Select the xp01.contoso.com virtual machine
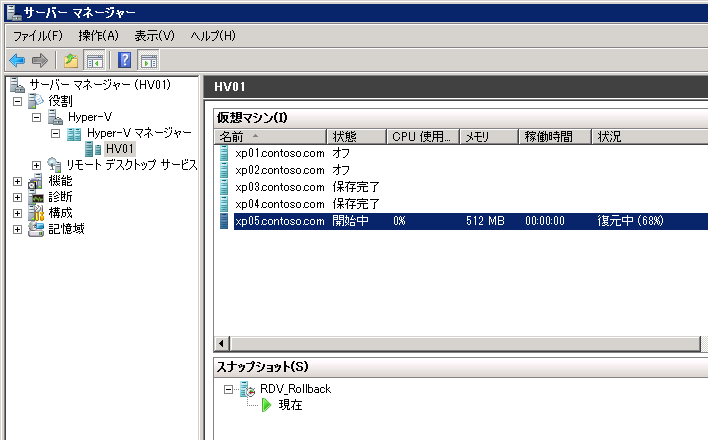The width and height of the screenshot is (708, 440). [279, 153]
